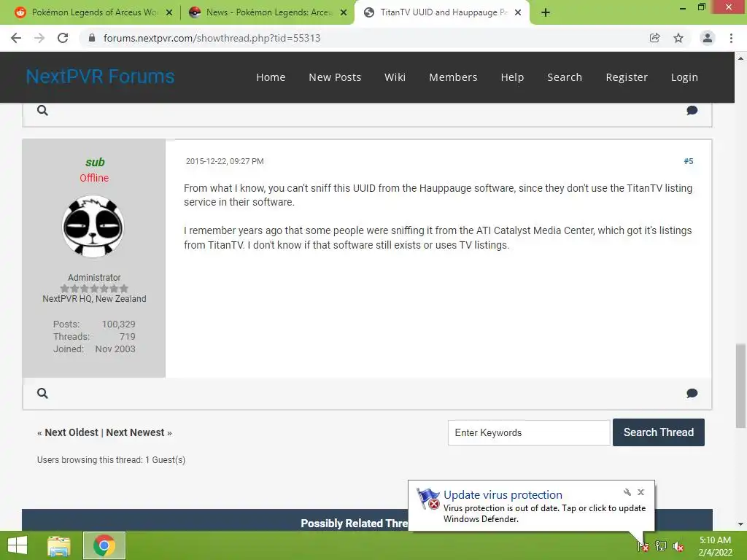Click the Chrome taskbar icon
The image size is (747, 560).
tap(104, 545)
